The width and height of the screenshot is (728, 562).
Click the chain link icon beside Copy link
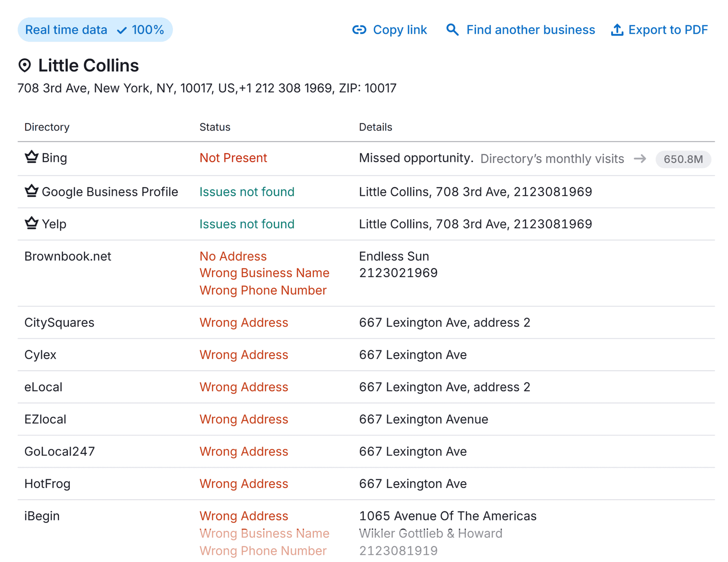pyautogui.click(x=359, y=30)
